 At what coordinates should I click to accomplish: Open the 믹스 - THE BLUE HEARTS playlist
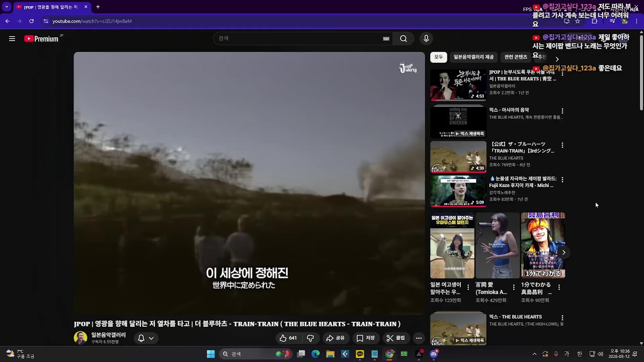tap(458, 328)
